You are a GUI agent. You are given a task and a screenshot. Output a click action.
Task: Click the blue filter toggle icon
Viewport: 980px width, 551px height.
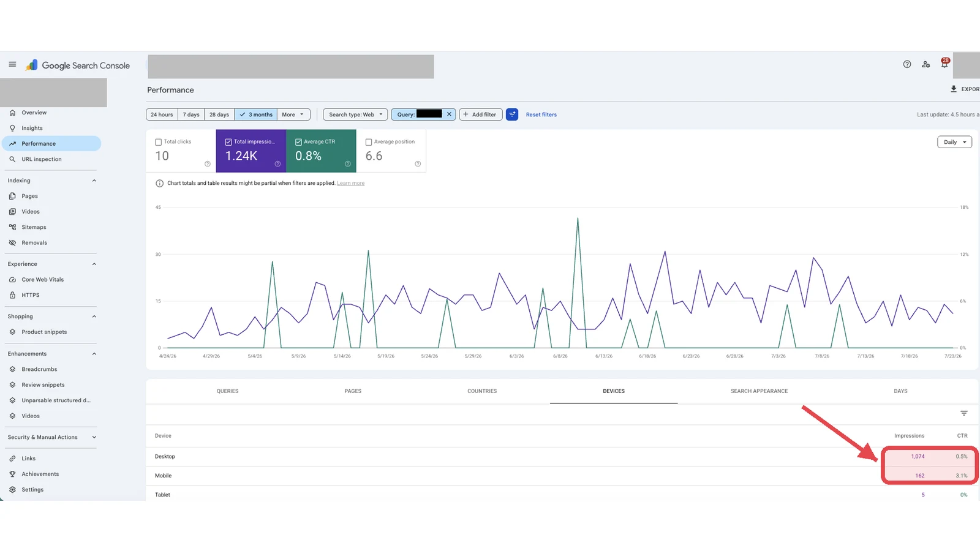point(512,114)
